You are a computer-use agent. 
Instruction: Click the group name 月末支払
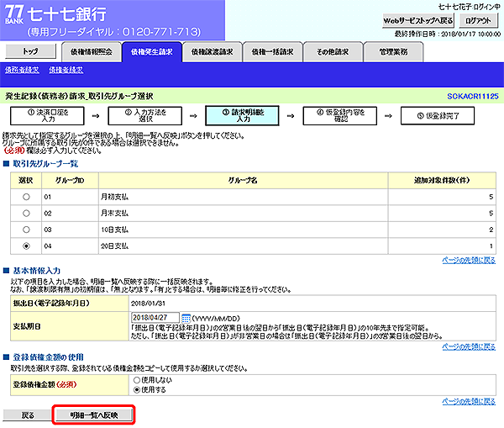(115, 214)
